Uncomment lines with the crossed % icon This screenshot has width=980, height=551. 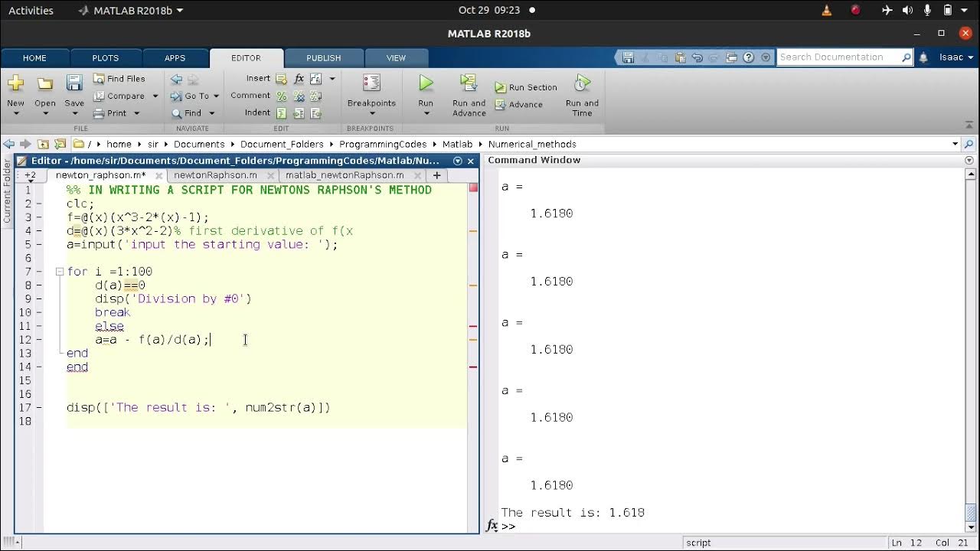tap(299, 96)
